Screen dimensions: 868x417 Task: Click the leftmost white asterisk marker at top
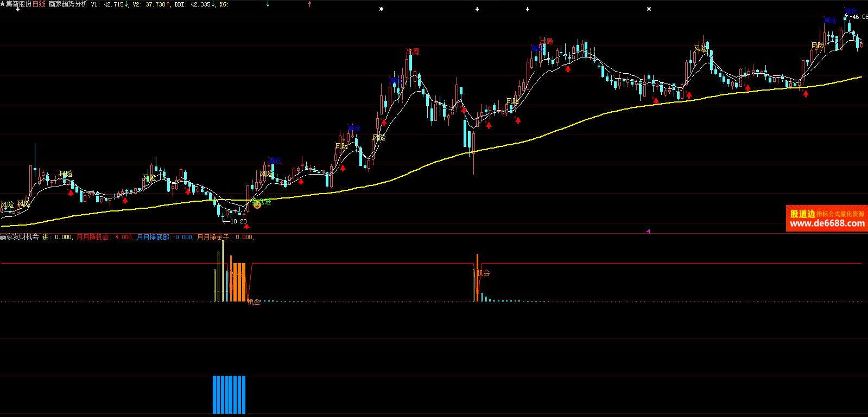[381, 9]
